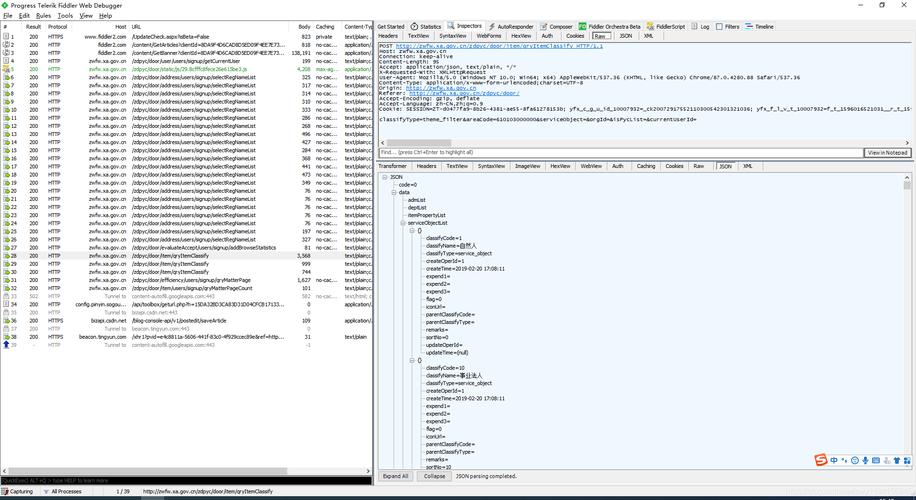Collapse the serviceObjectList tree node
This screenshot has width=916, height=500.
(402, 223)
